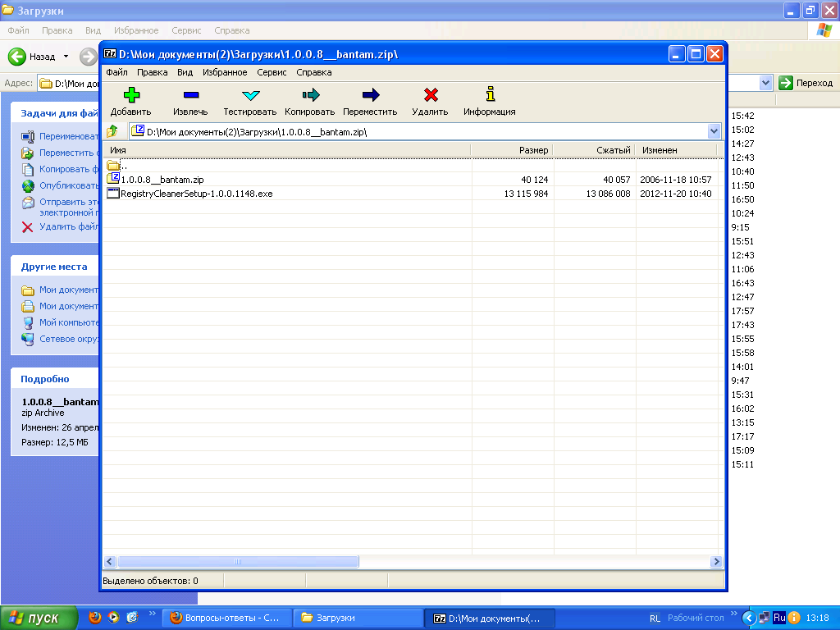Click the Firefox quick launch icon
840x630 pixels.
pyautogui.click(x=95, y=617)
